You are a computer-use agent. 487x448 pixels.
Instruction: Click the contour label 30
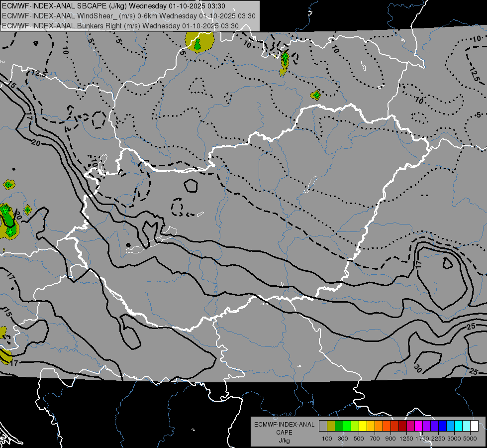click(418, 369)
